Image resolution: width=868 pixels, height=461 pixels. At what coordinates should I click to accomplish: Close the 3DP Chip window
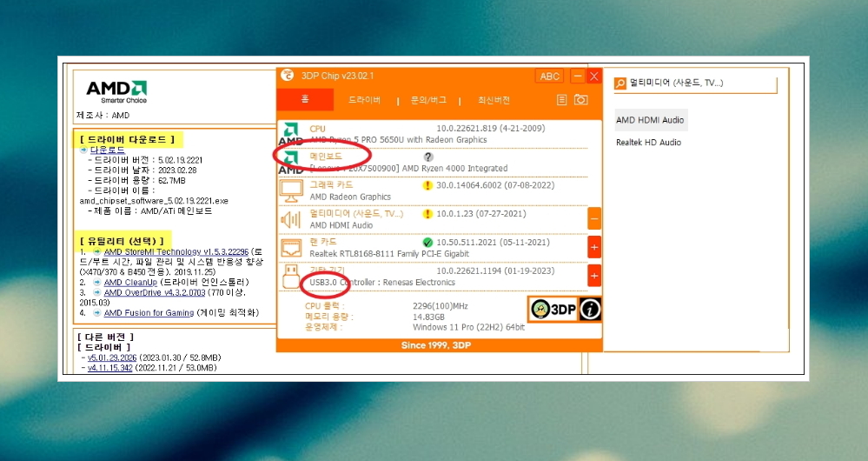point(594,76)
